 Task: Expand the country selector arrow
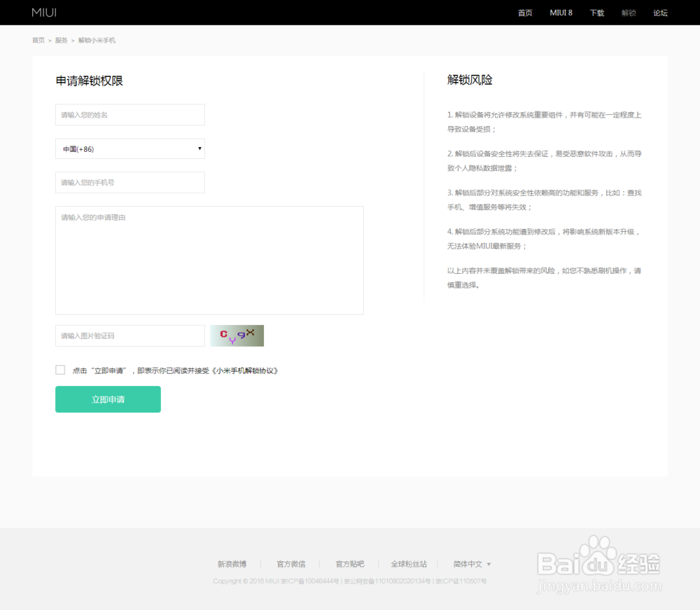click(198, 148)
